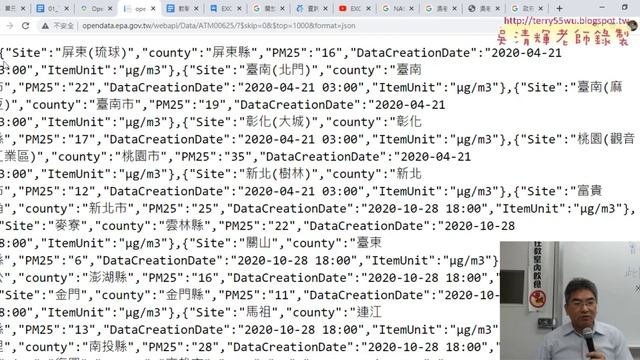The image size is (640, 360).
Task: Close the inactive 'Ope' tab with green icon
Action: pyautogui.click(x=110, y=8)
